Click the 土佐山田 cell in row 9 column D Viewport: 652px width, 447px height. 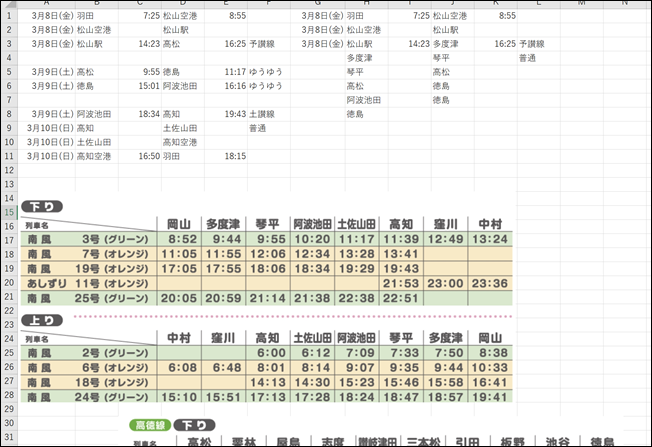183,128
